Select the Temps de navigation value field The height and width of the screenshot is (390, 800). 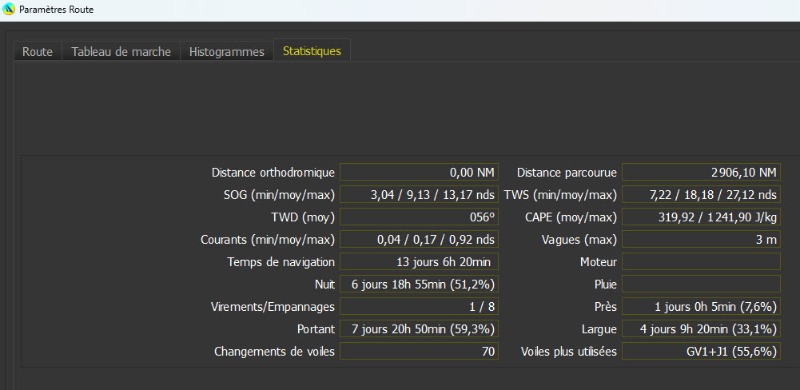tap(419, 262)
